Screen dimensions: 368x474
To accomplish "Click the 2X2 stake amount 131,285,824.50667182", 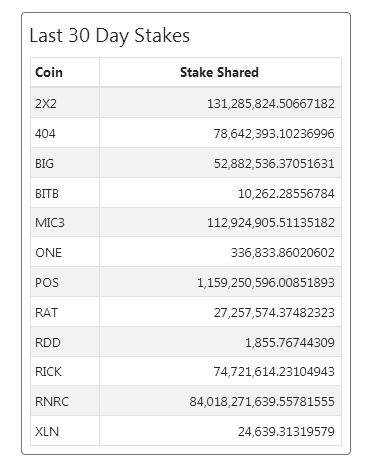I will coord(271,104).
